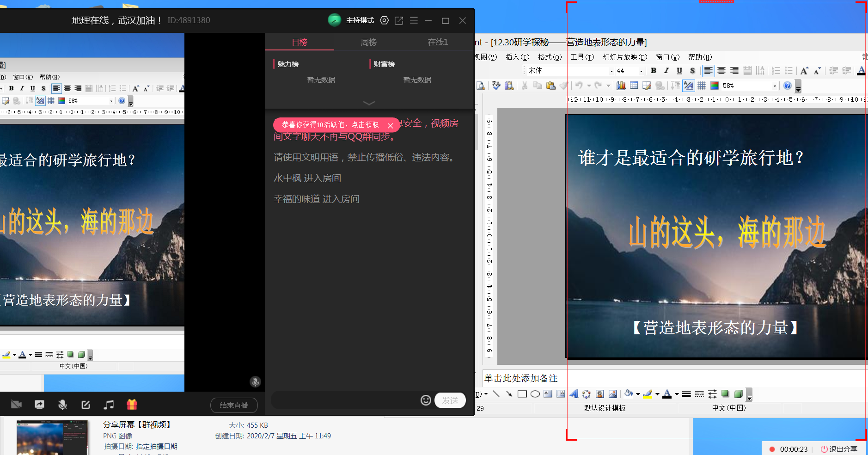Open the PowerPoint help question icon

coord(788,86)
